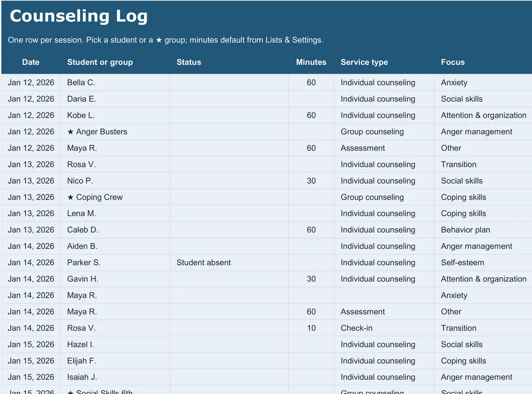Image resolution: width=532 pixels, height=394 pixels.
Task: Select the Counseling Log title
Action: tap(79, 16)
